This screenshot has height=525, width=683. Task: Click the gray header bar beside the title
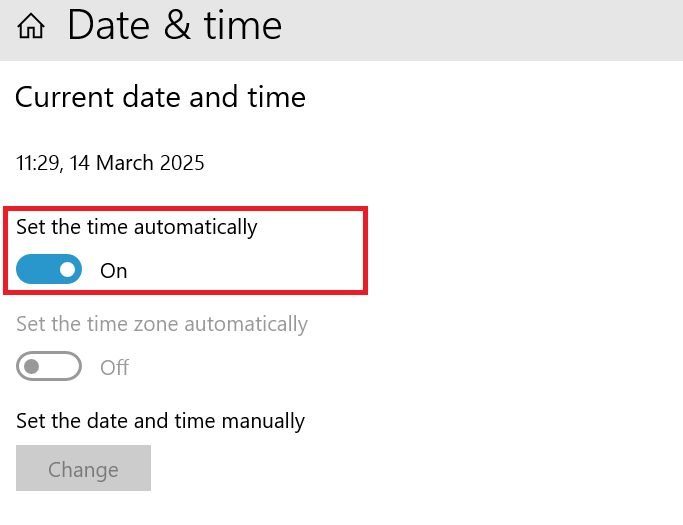pos(480,28)
